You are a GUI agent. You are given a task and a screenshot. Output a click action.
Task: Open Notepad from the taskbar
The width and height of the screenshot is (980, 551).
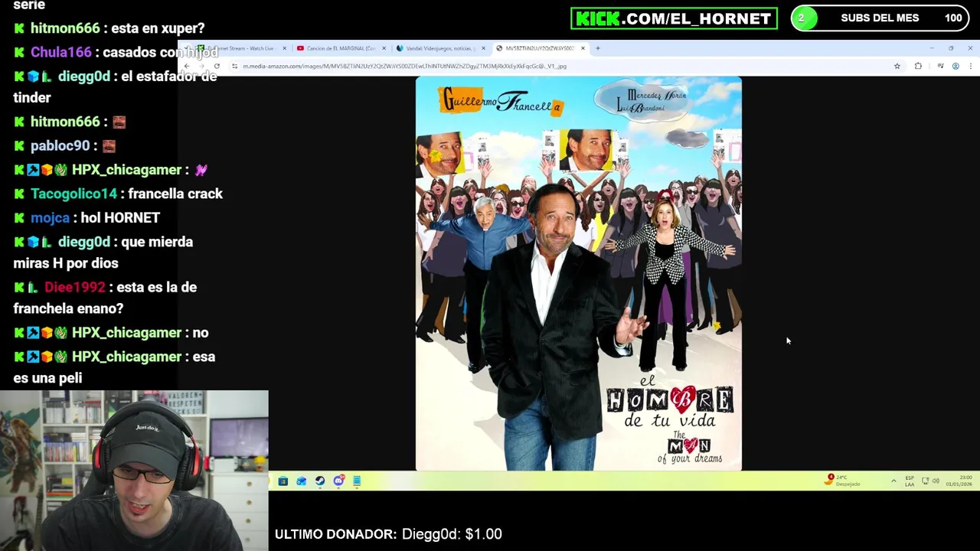click(x=357, y=481)
